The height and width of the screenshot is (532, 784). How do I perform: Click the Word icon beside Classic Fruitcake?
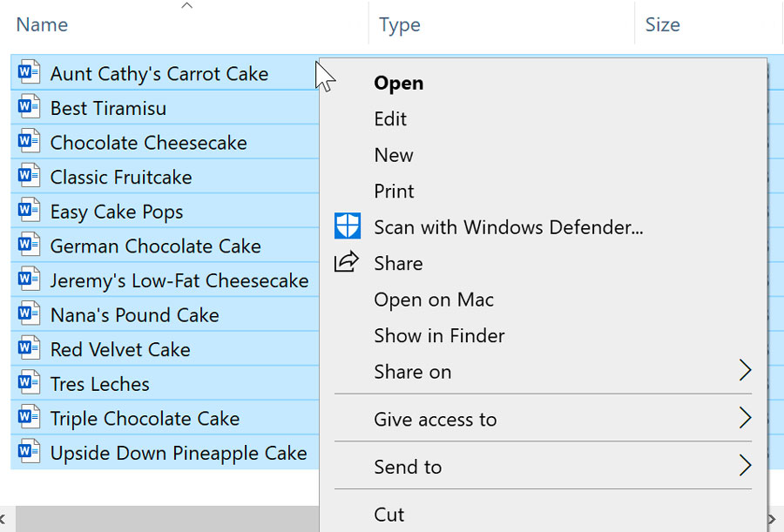(x=25, y=177)
